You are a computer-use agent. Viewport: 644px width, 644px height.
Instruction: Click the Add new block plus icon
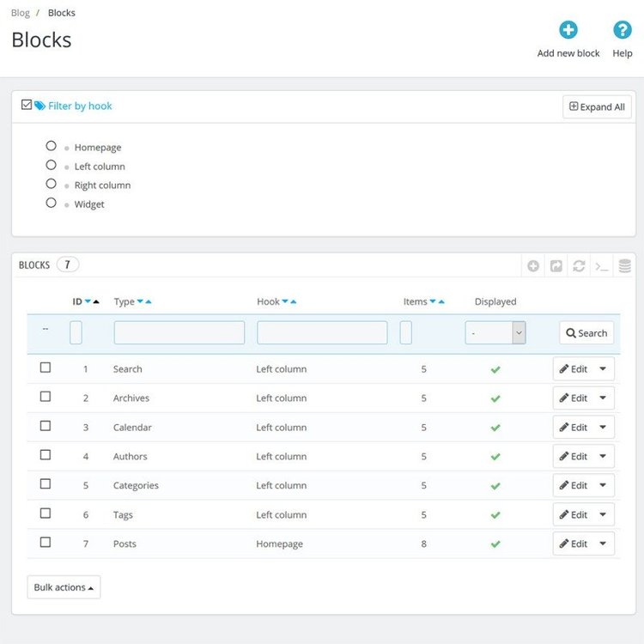(x=568, y=31)
